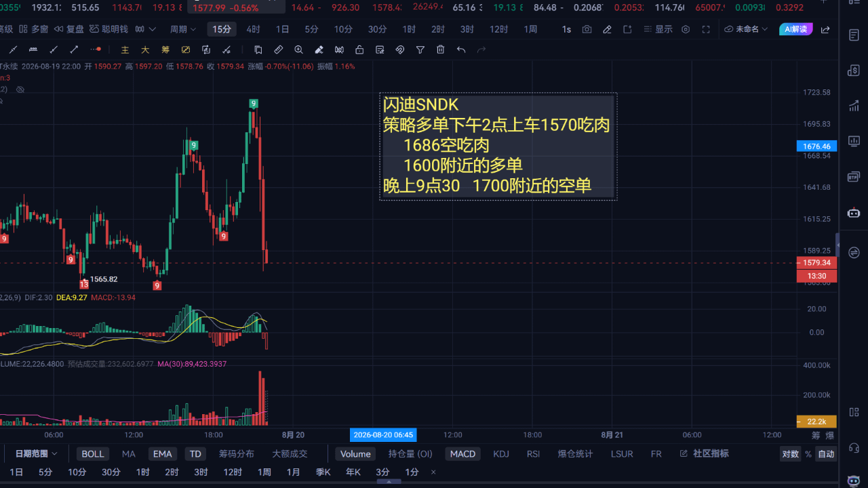Click the filter funnel icon
This screenshot has height=488, width=868.
(420, 49)
